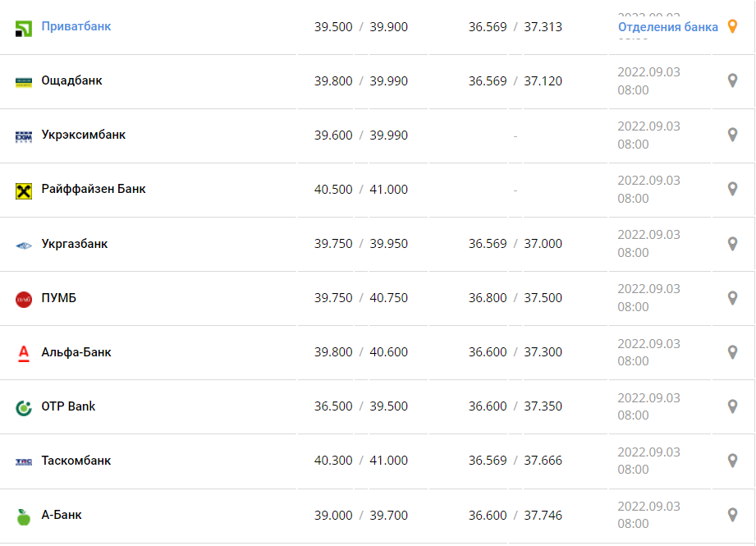Select the Ощадбанк bank name
This screenshot has width=756, height=546.
click(x=71, y=80)
